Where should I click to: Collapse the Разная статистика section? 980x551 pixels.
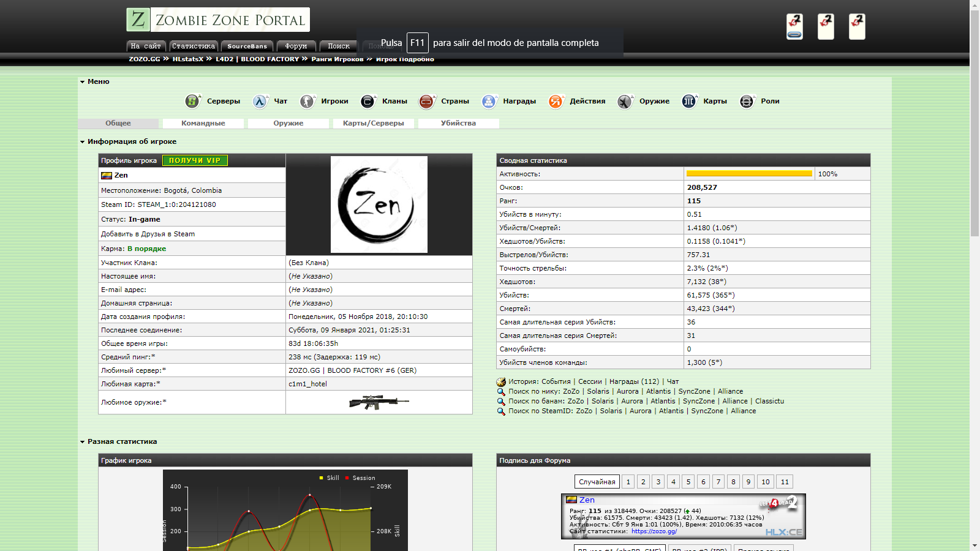pos(82,441)
